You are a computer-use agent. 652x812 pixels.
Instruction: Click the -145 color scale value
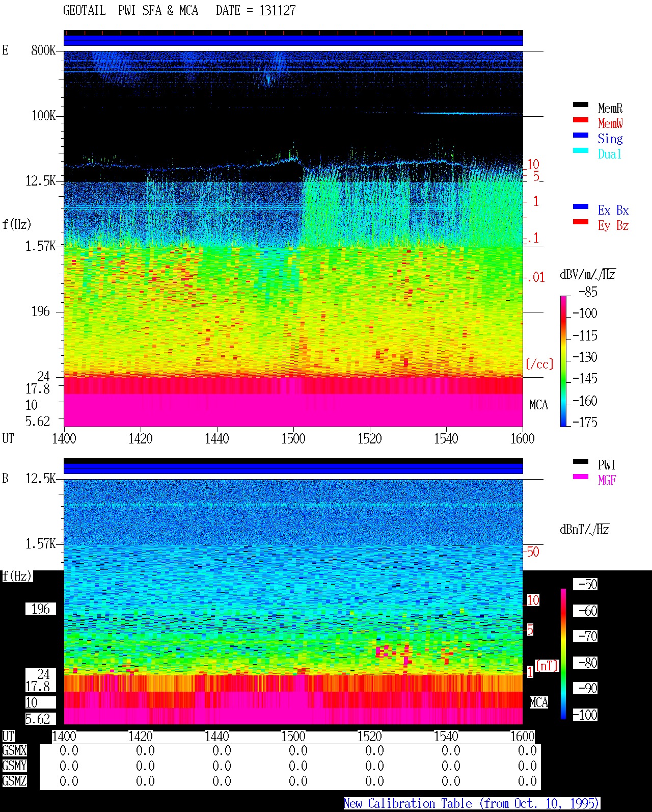click(585, 379)
